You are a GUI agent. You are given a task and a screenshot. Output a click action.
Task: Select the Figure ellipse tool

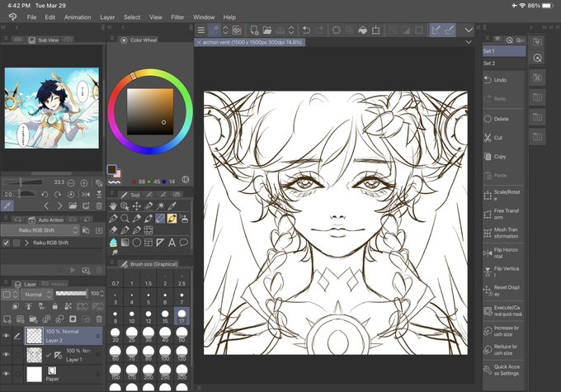tap(136, 243)
